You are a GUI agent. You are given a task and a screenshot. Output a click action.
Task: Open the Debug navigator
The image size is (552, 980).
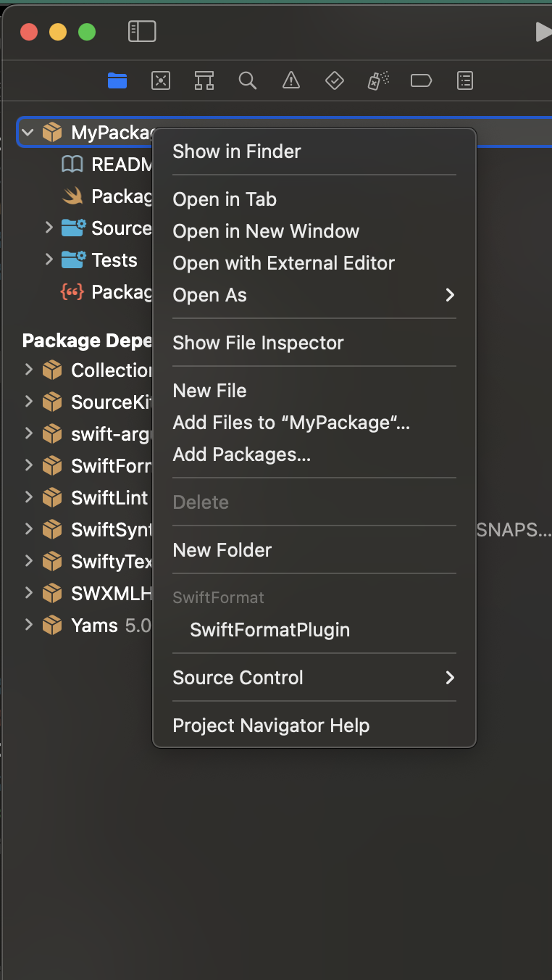[x=378, y=80]
